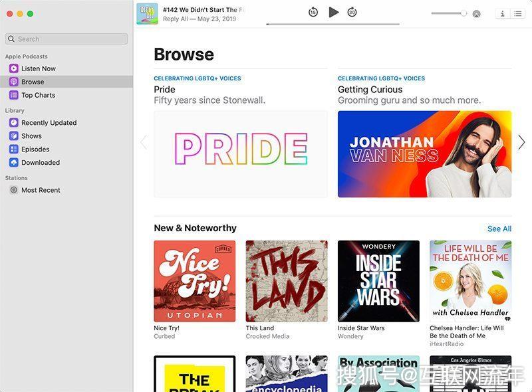The image size is (532, 392).
Task: Open the Nice Try! podcast artwork
Action: coord(194,281)
